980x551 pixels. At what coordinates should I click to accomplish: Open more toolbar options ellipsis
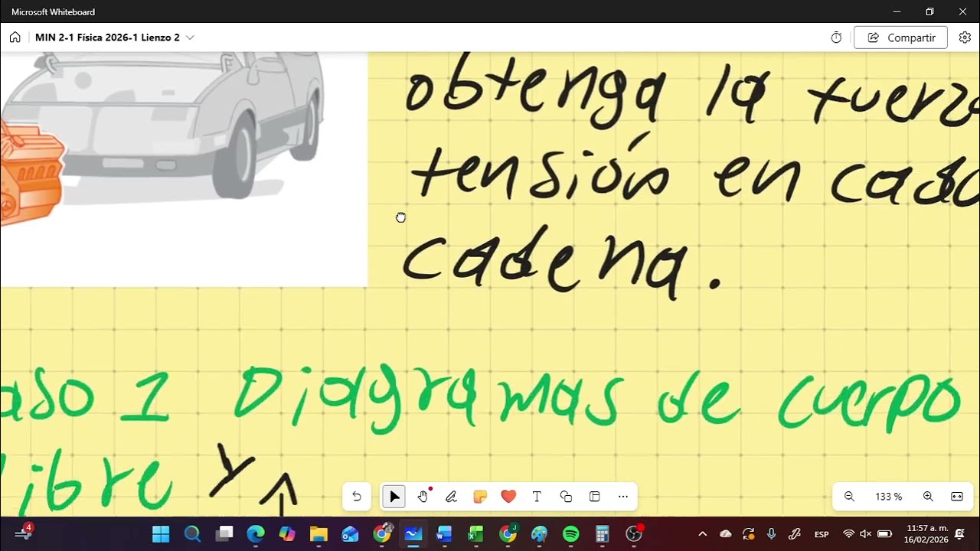(623, 497)
